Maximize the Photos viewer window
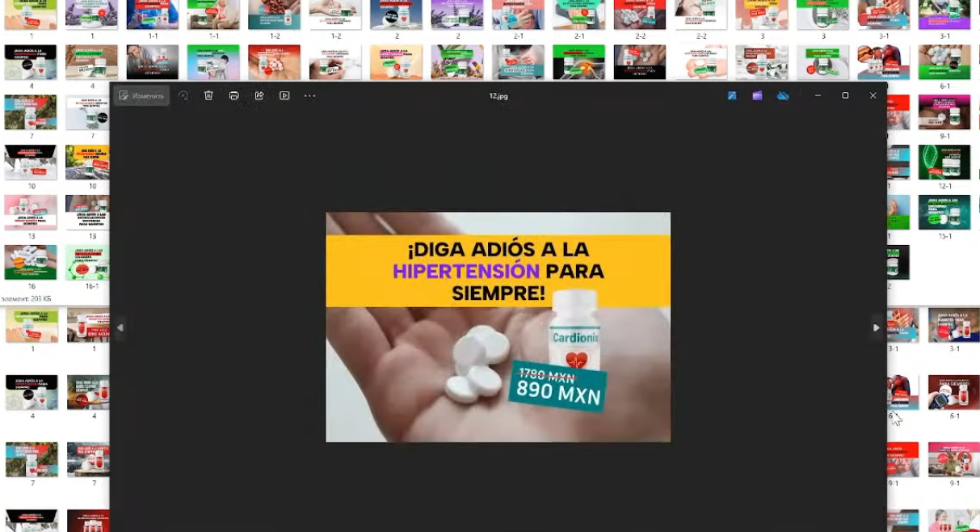The width and height of the screenshot is (980, 532). pos(845,95)
